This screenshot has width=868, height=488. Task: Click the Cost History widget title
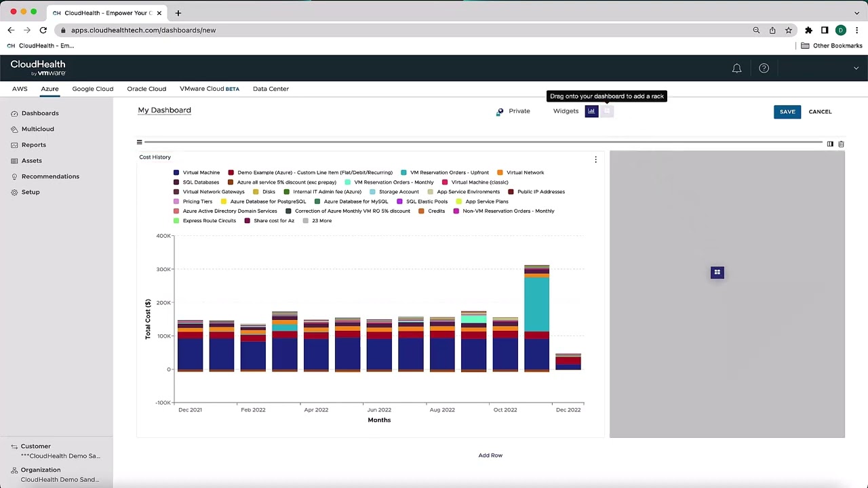tap(155, 157)
